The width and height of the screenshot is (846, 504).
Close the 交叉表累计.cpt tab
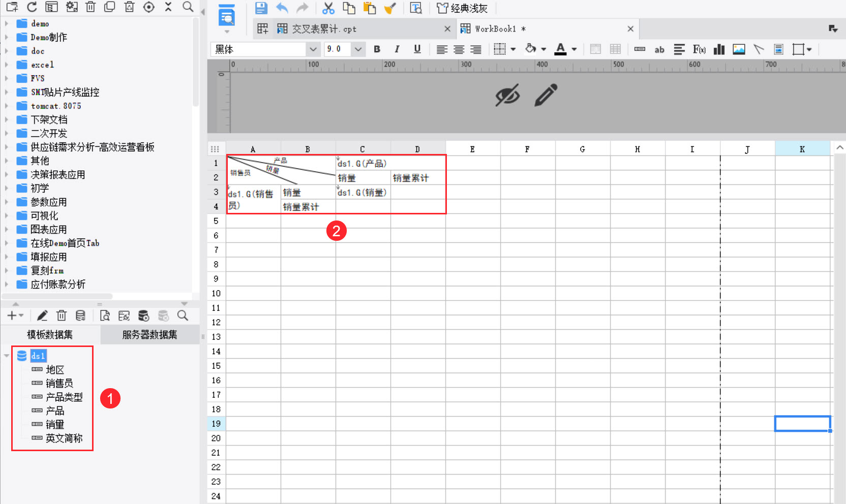pos(447,29)
